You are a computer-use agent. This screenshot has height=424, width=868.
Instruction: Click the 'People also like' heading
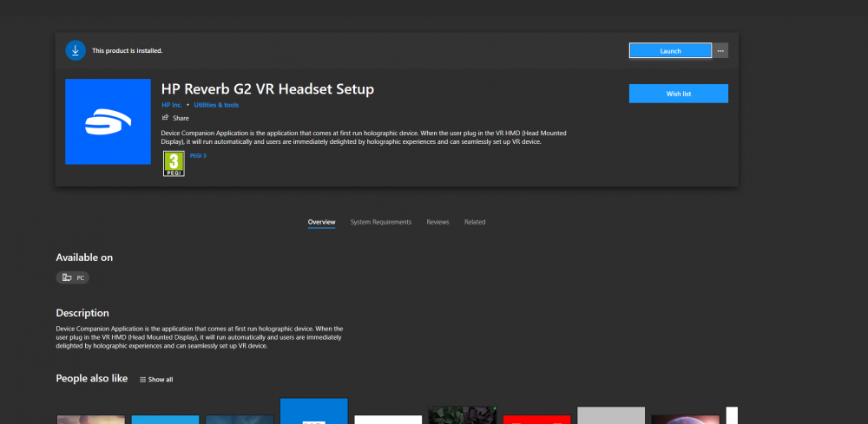point(92,379)
